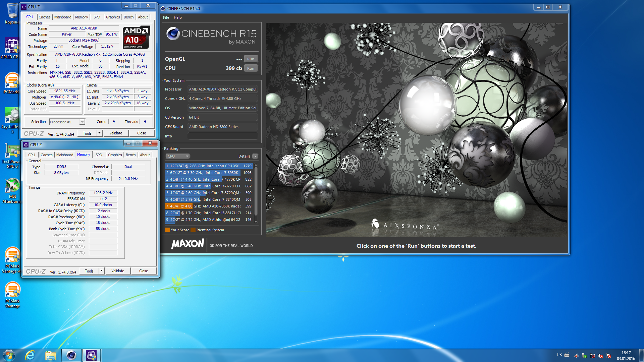Screen dimensions: 644x362
Task: Launch the TechPowerUp GPU-Z desktop shortcut
Action: coord(12,156)
